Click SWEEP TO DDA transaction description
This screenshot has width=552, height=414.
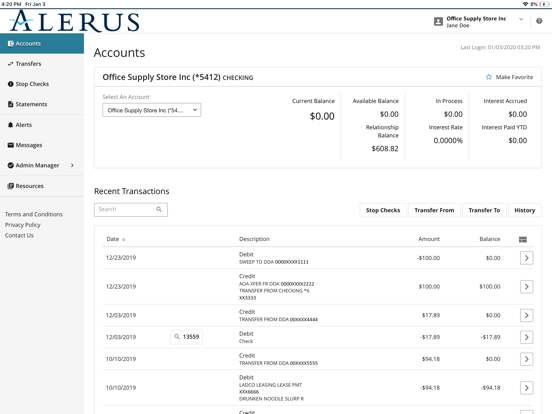(x=274, y=262)
